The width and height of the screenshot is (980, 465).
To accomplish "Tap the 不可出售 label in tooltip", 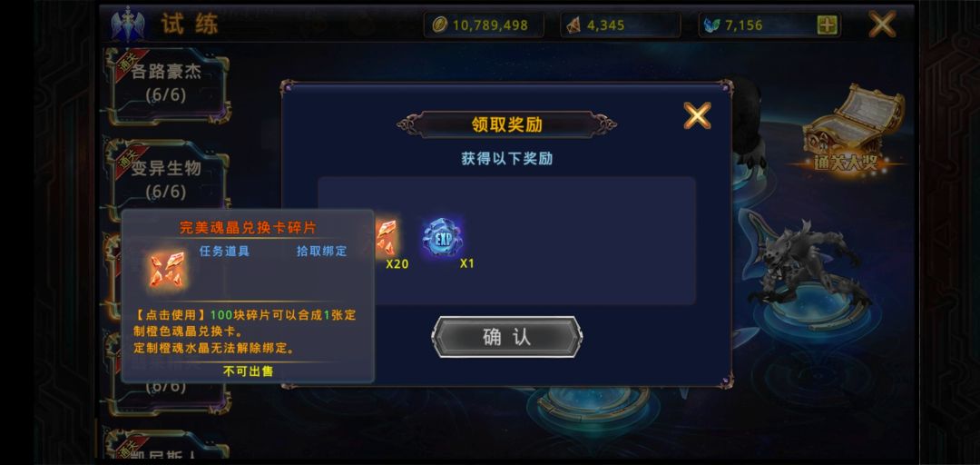I will 248,371.
